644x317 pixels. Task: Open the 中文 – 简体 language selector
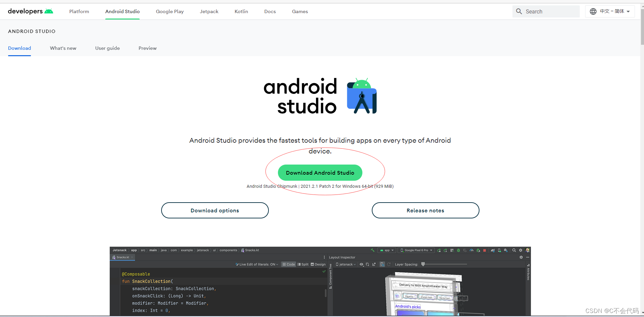pyautogui.click(x=610, y=11)
